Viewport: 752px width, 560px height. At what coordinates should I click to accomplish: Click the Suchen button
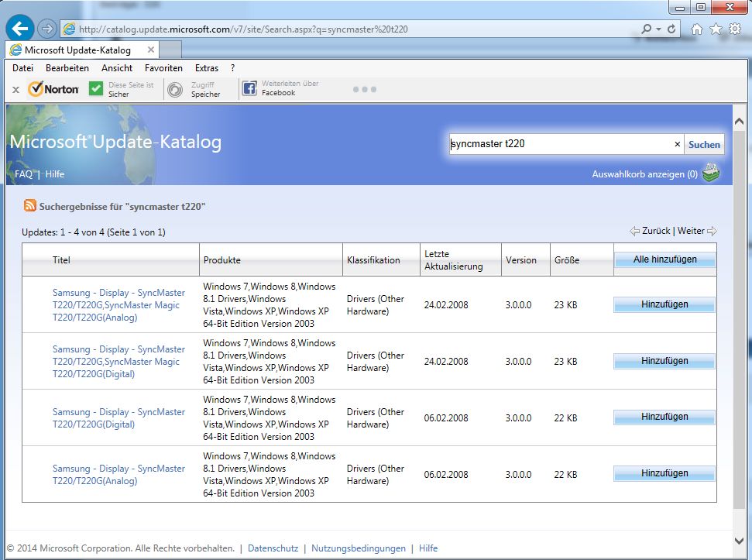[704, 144]
